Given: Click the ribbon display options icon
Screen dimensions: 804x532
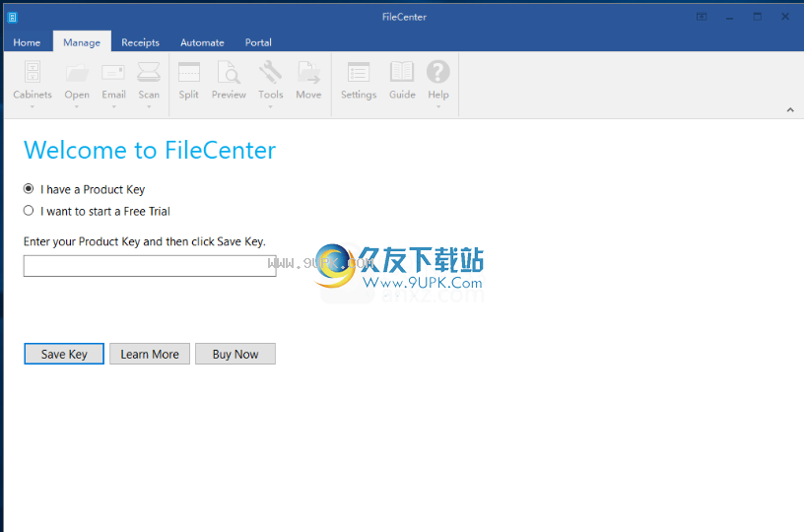Looking at the screenshot, I should pyautogui.click(x=702, y=17).
